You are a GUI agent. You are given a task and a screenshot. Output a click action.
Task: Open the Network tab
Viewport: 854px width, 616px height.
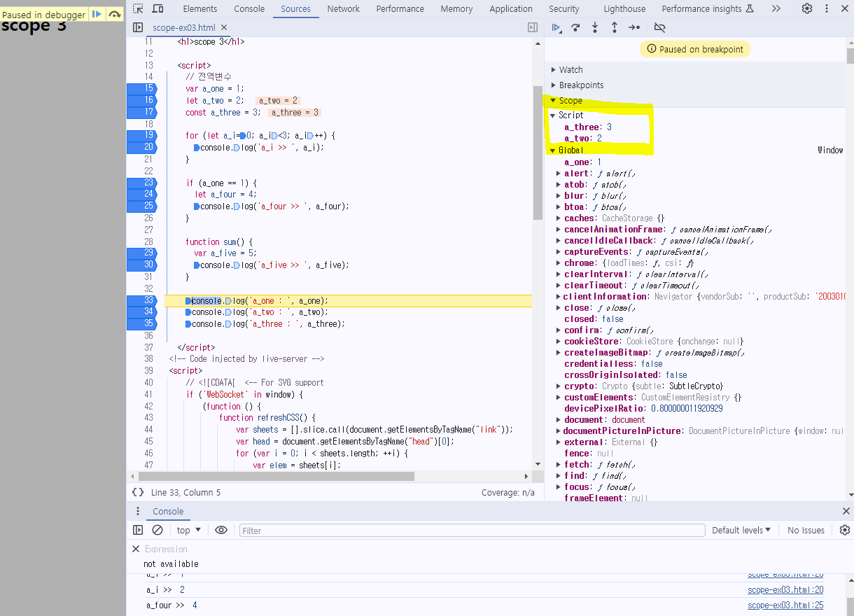tap(343, 8)
